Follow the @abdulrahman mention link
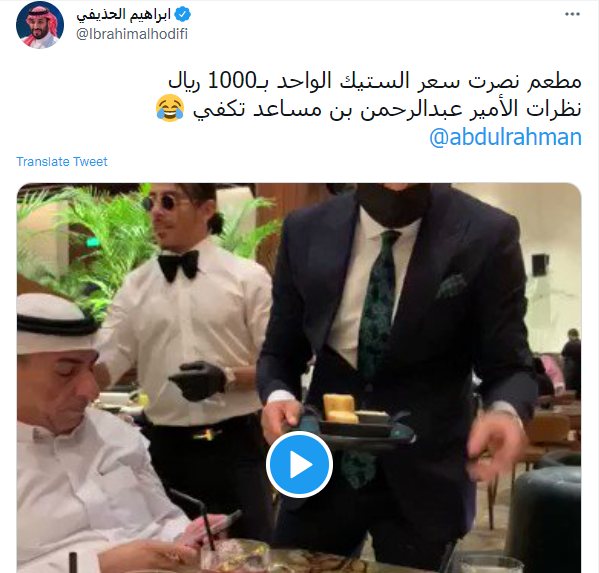The height and width of the screenshot is (573, 599). tap(505, 137)
